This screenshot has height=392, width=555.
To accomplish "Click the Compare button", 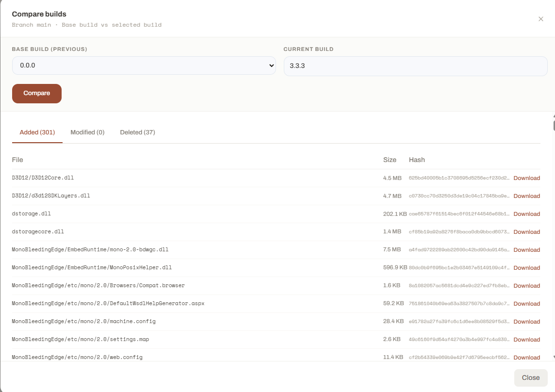I will tap(37, 94).
